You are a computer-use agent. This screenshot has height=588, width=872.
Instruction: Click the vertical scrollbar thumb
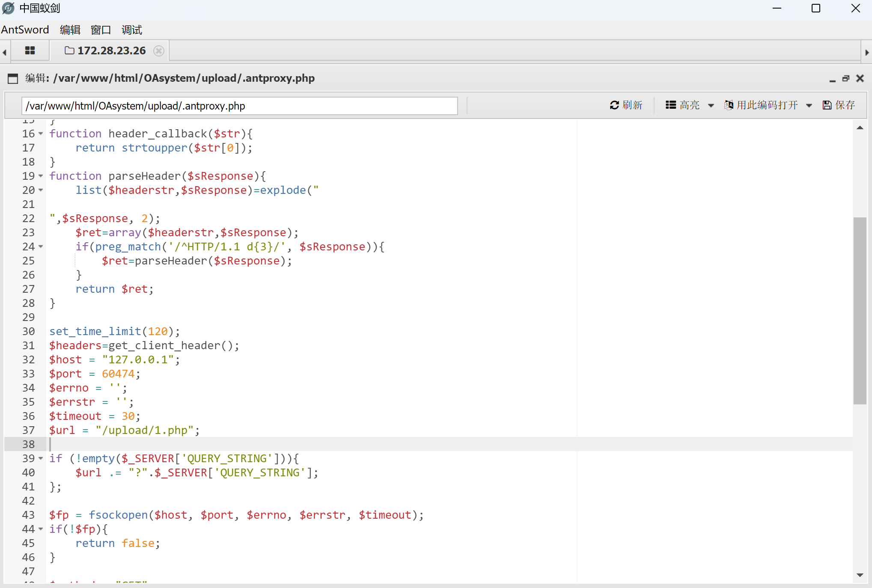[860, 311]
